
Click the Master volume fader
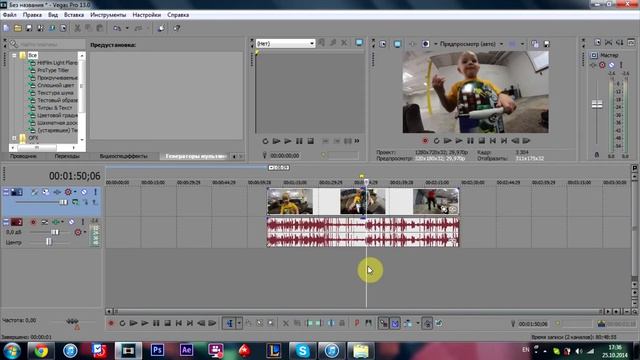[597, 104]
